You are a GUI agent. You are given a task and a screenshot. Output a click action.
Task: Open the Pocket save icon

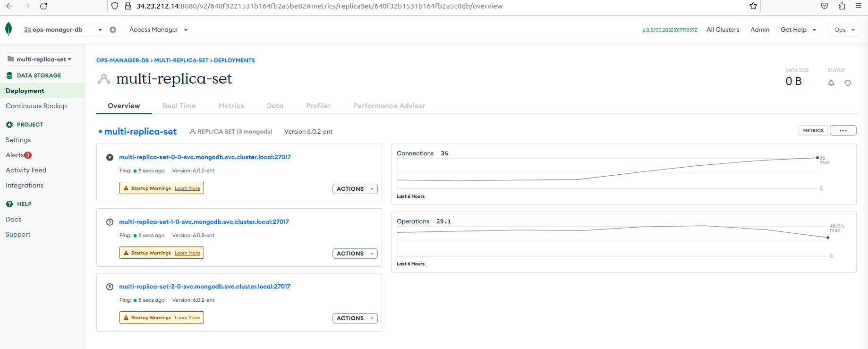pos(825,6)
